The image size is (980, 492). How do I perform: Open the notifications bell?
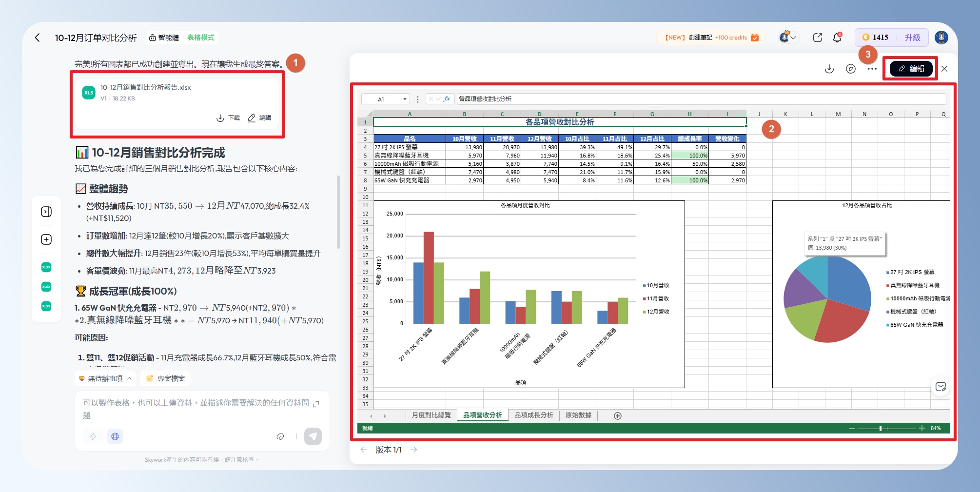click(837, 38)
